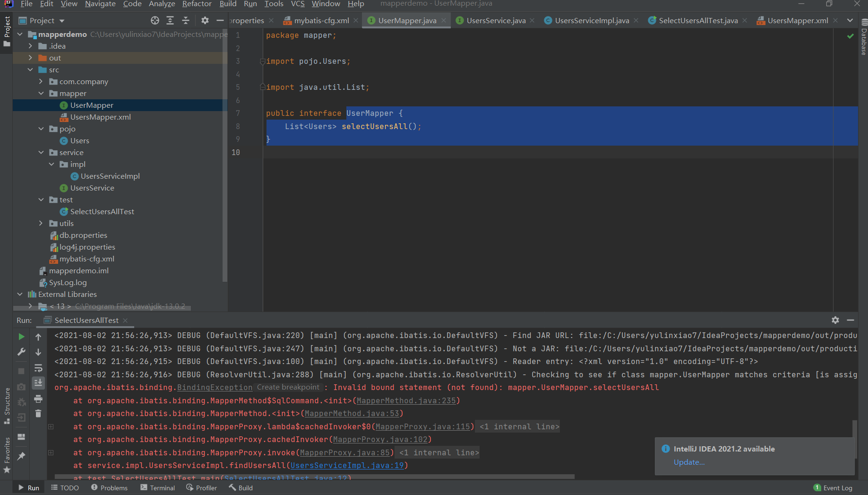868x495 pixels.
Task: Click UsersServiceImpl.java:19 stack trace link
Action: point(347,465)
